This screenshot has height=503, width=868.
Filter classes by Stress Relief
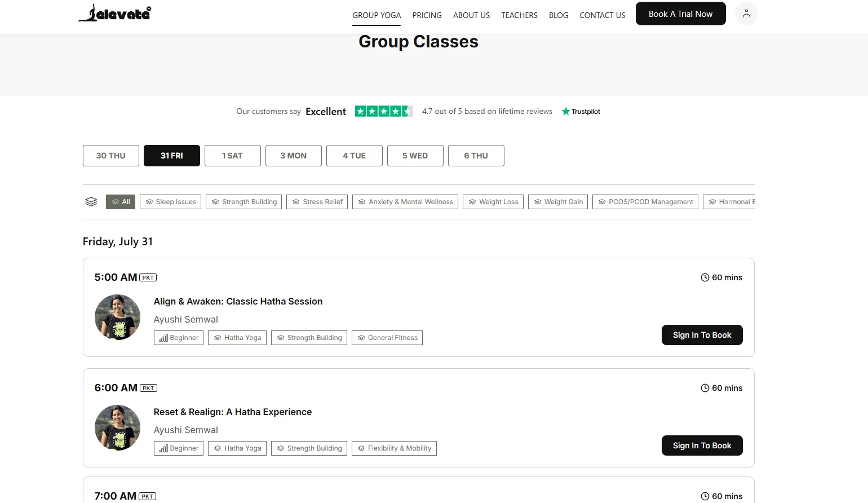click(x=317, y=202)
